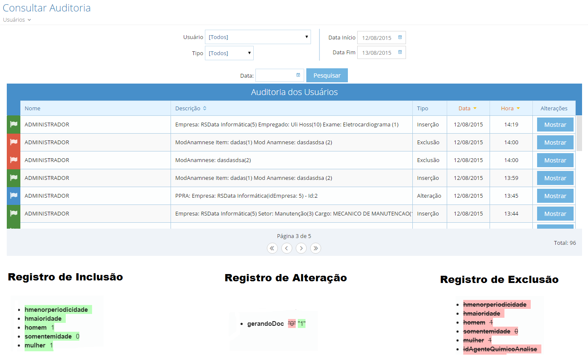Click Mostrar for the 13:59 Inserção row
The width and height of the screenshot is (588, 364).
[555, 178]
